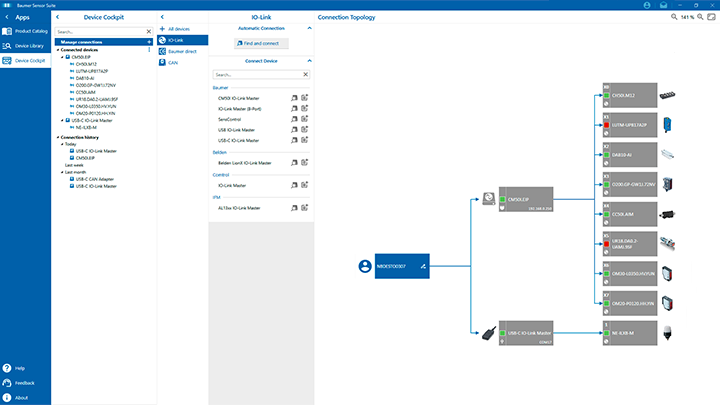
Task: Open the Help section
Action: click(14, 368)
